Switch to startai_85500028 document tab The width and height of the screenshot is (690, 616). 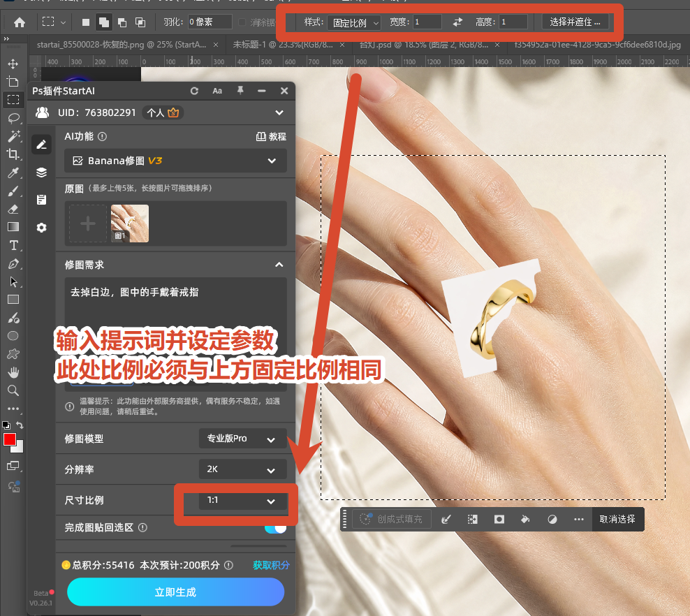click(122, 45)
